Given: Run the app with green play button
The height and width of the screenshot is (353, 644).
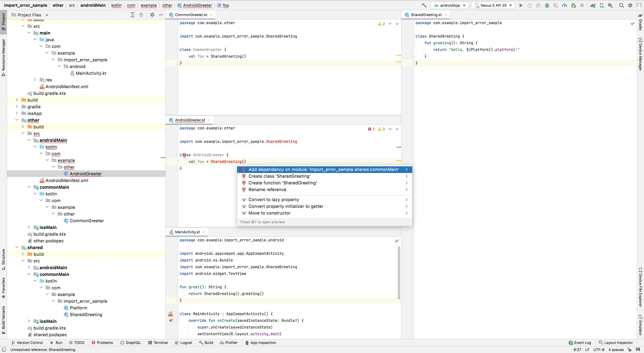Looking at the screenshot, I should (521, 5).
